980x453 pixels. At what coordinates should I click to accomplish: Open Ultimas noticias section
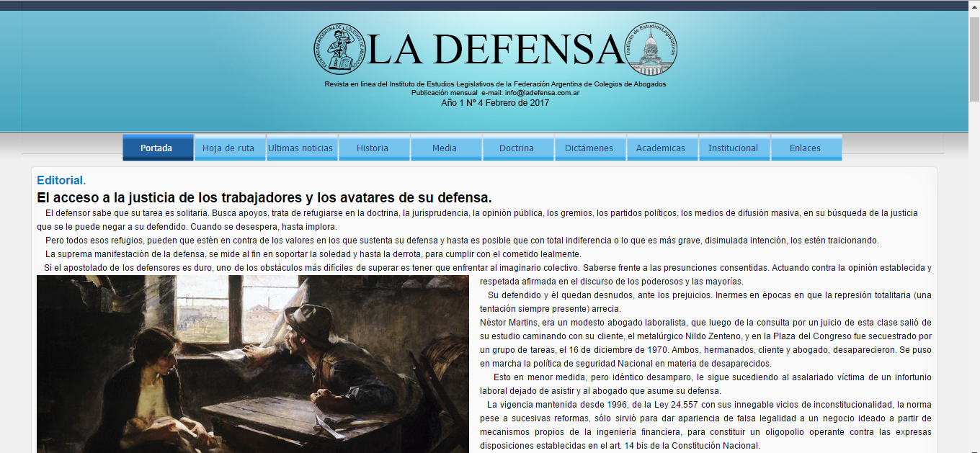301,148
